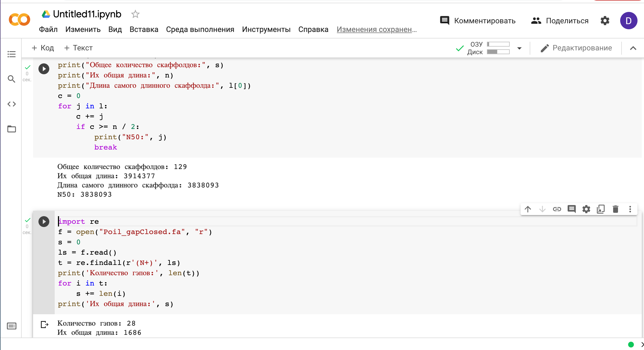
Task: Open the find and replace search panel
Action: pyautogui.click(x=11, y=79)
